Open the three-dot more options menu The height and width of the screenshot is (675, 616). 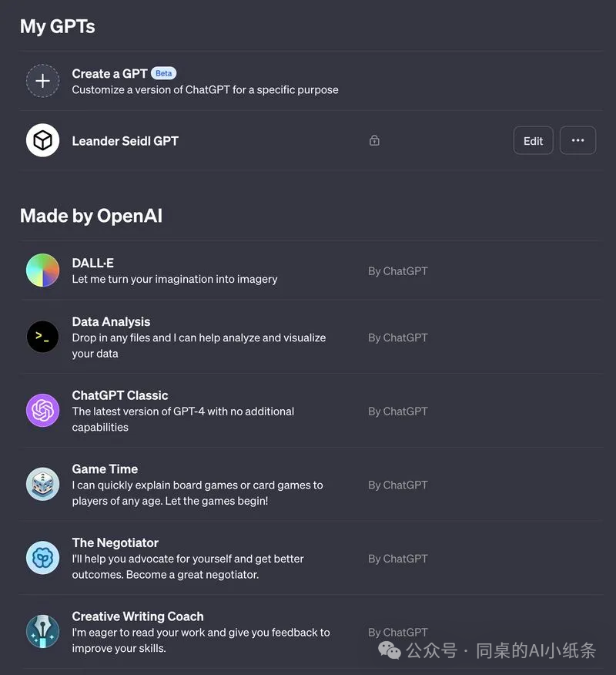[x=577, y=140]
